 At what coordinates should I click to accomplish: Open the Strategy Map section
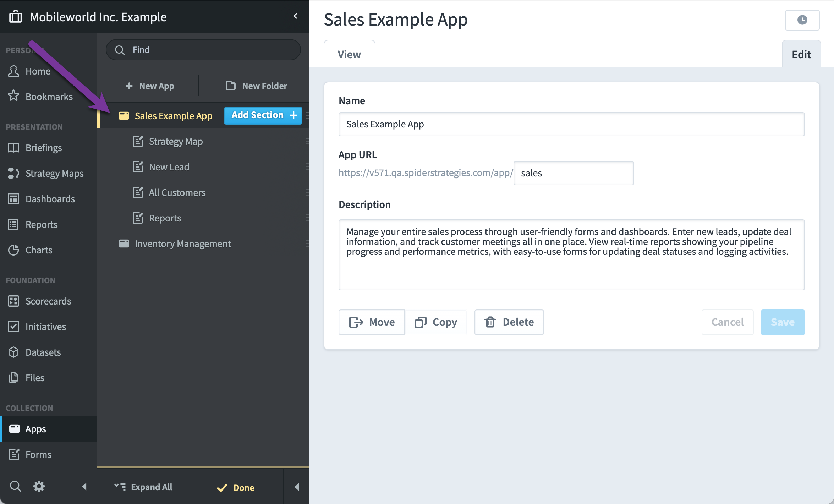tap(176, 141)
